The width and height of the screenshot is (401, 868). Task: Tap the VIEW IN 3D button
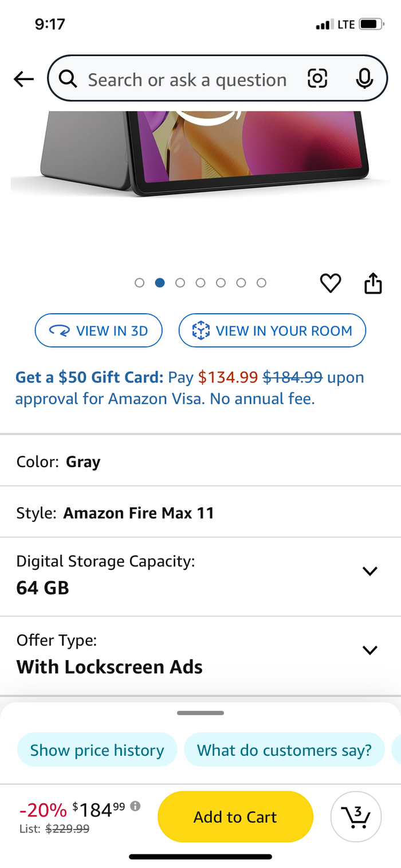click(x=99, y=330)
